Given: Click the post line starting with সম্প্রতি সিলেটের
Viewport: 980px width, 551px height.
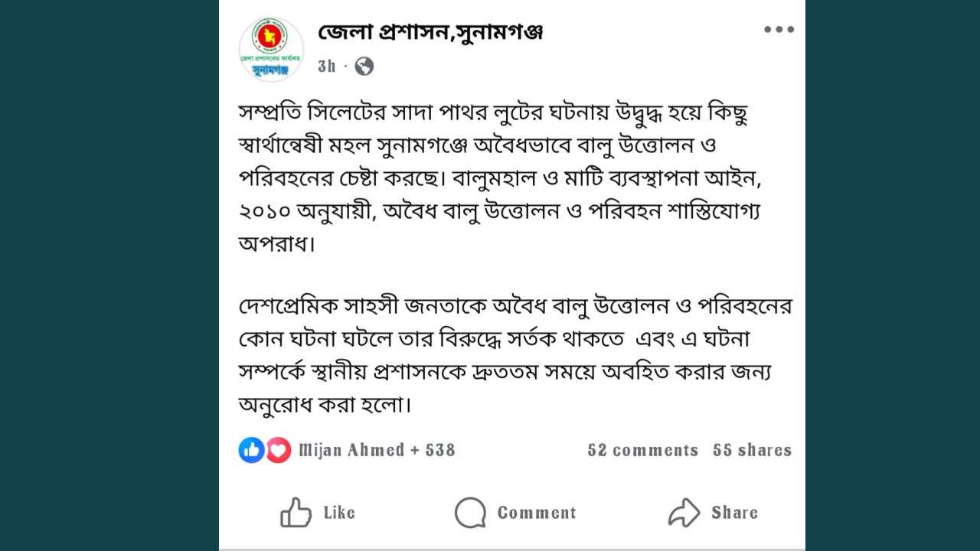Looking at the screenshot, I should pyautogui.click(x=493, y=113).
